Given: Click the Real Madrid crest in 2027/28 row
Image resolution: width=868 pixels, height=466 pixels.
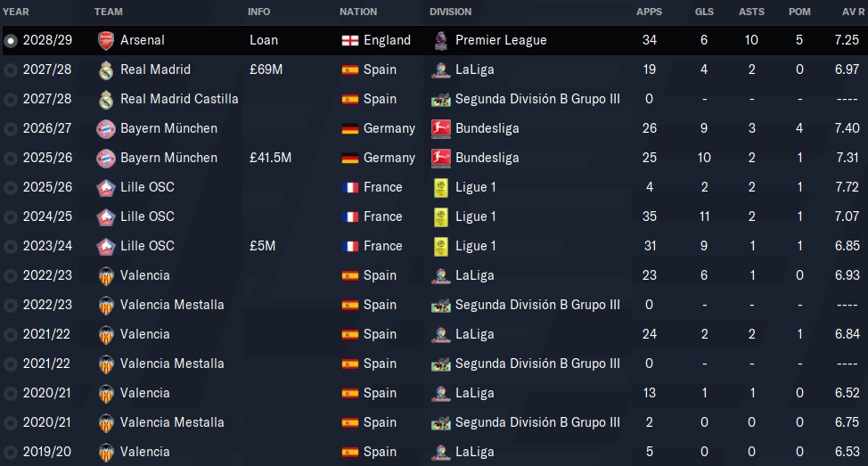Looking at the screenshot, I should [x=106, y=69].
